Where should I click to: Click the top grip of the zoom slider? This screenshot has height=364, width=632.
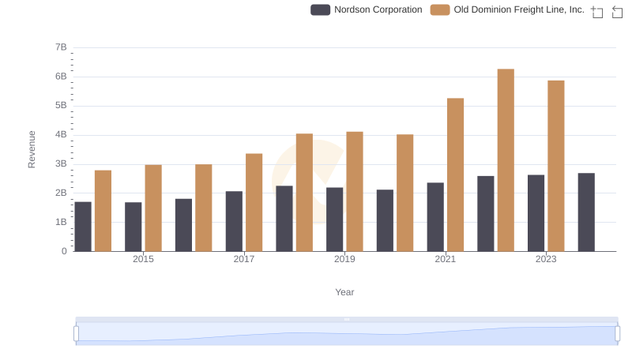[347, 319]
